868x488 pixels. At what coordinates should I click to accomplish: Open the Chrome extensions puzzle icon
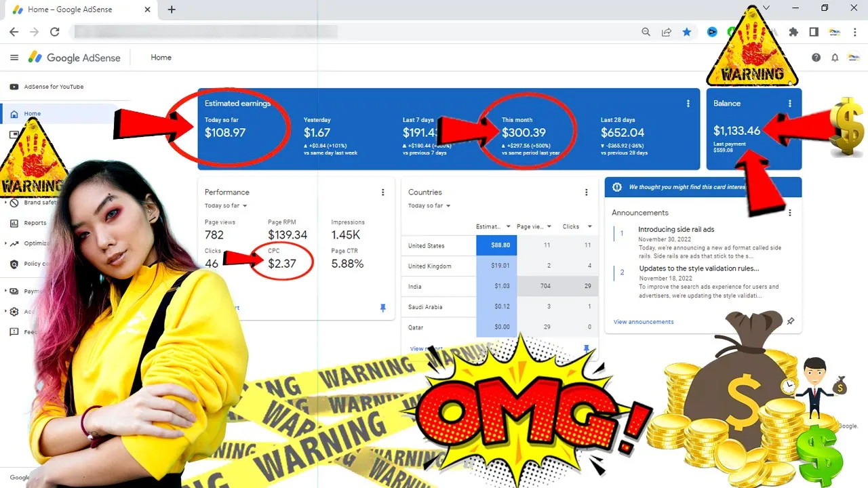(x=793, y=32)
